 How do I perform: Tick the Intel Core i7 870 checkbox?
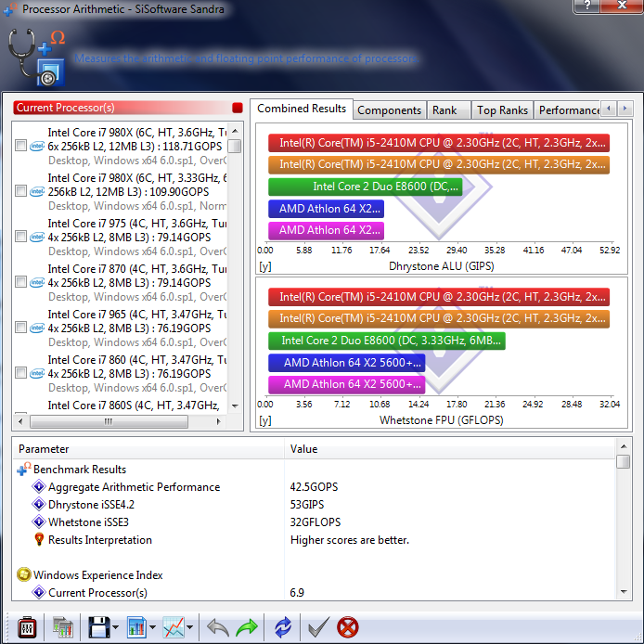(20, 282)
